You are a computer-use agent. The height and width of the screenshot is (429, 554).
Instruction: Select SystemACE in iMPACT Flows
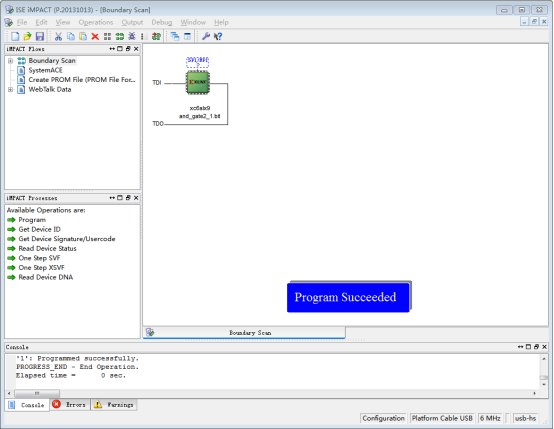click(x=45, y=70)
